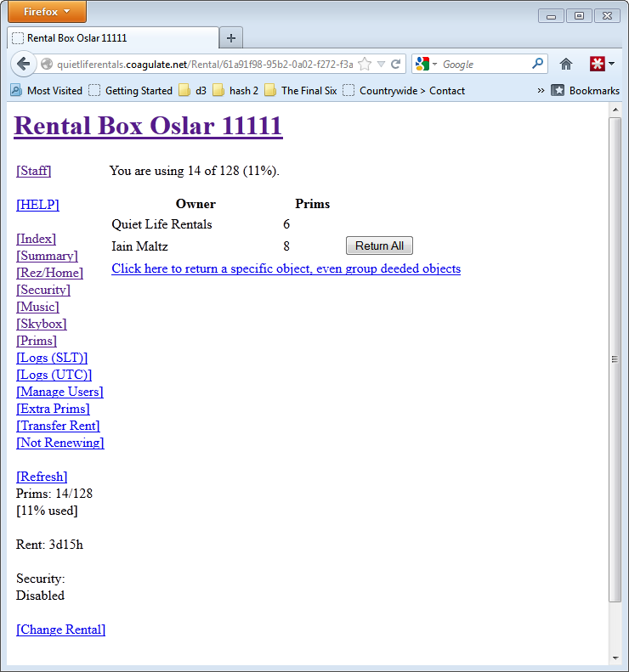629x672 pixels.
Task: Open the [Security] sidebar link
Action: point(43,290)
